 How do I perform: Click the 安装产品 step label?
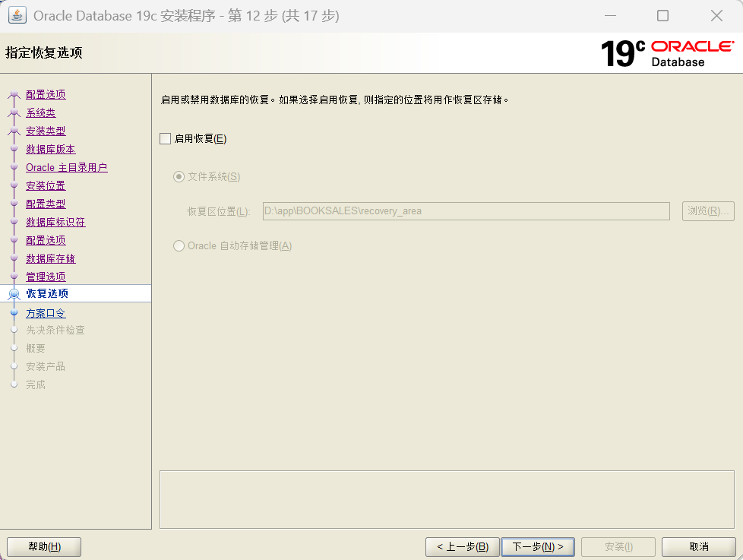pyautogui.click(x=46, y=366)
